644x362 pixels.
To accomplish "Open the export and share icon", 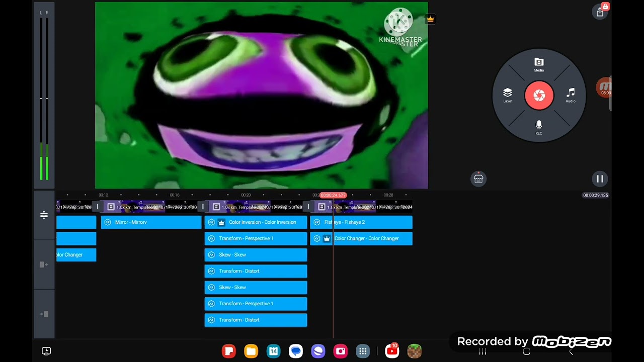I will 600,13.
